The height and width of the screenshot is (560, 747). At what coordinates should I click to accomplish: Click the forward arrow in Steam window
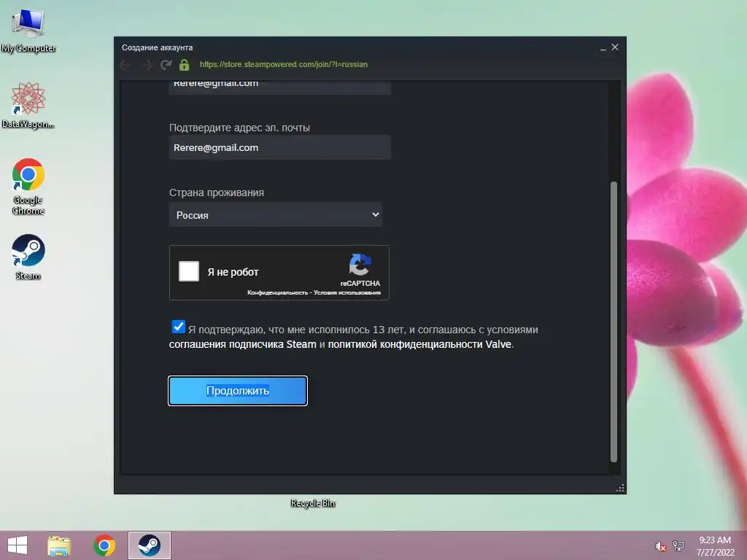pyautogui.click(x=147, y=65)
